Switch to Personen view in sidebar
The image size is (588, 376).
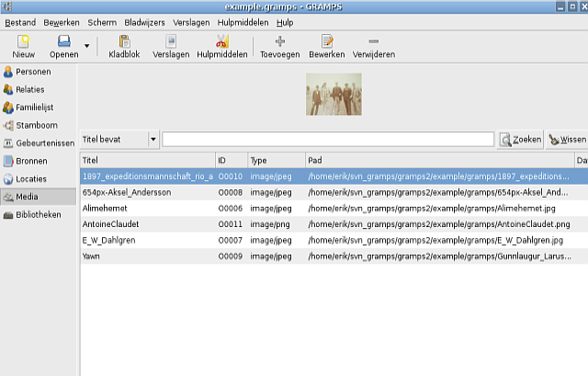(x=33, y=72)
